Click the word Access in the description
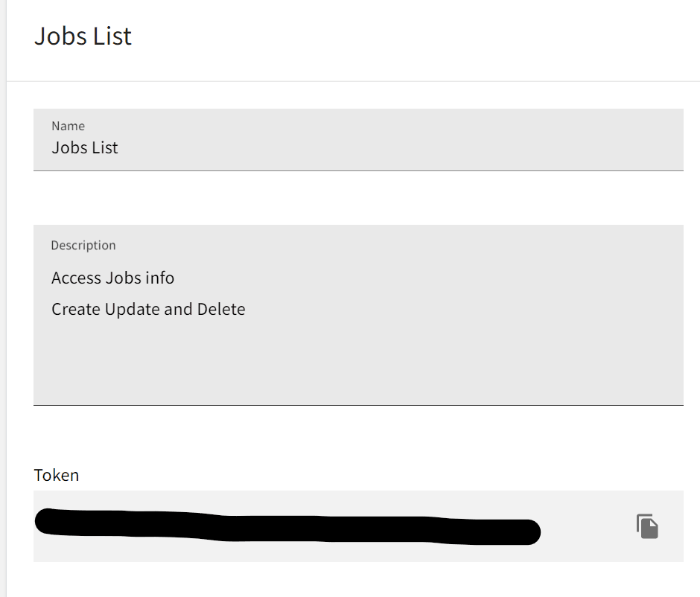The width and height of the screenshot is (700, 597). tap(76, 278)
